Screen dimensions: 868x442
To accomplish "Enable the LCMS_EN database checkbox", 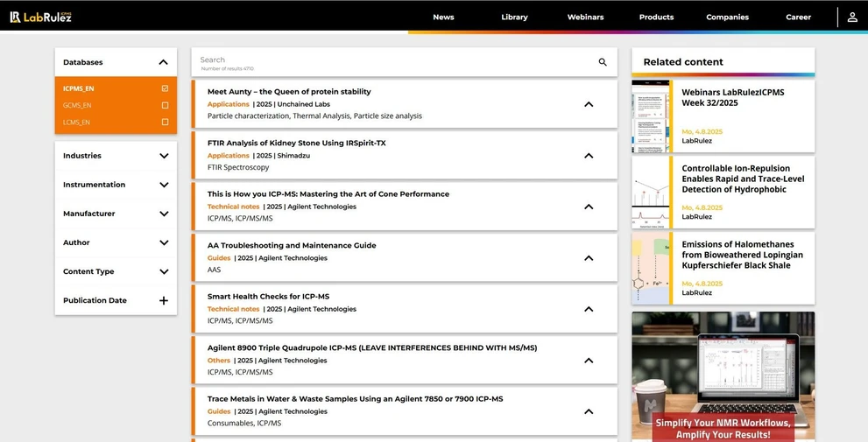I will 165,122.
